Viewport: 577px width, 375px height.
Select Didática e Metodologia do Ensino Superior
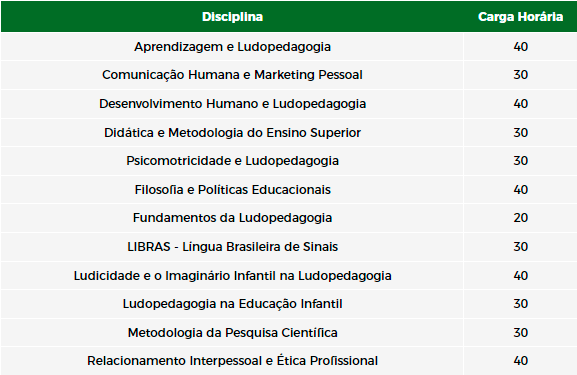(232, 132)
